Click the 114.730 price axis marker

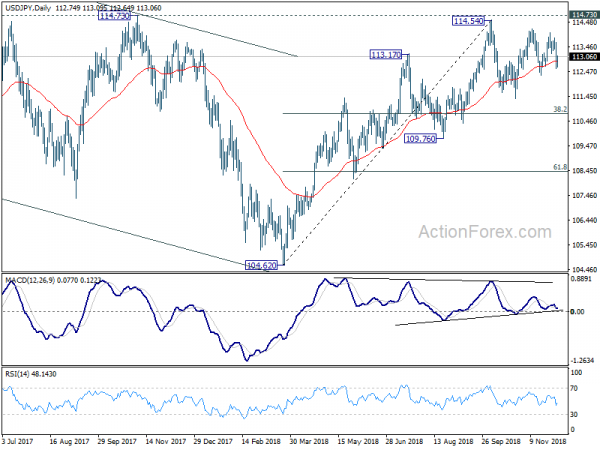click(x=584, y=15)
